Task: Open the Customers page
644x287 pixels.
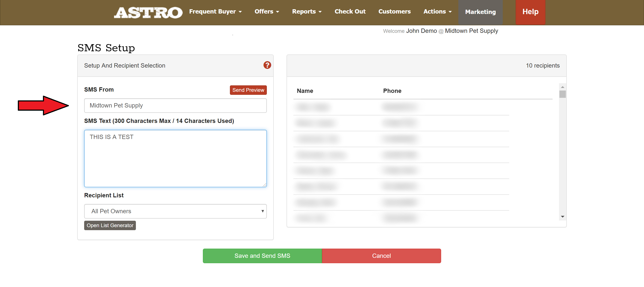Action: pyautogui.click(x=394, y=12)
